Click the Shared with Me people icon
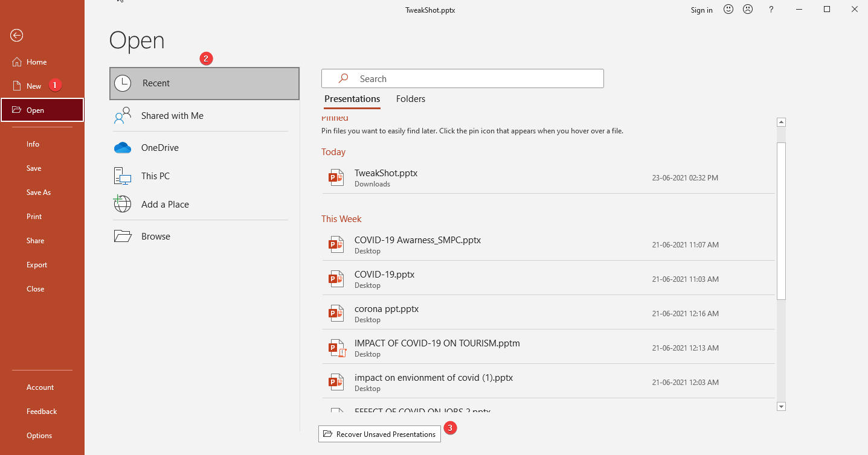868x455 pixels. coord(123,115)
